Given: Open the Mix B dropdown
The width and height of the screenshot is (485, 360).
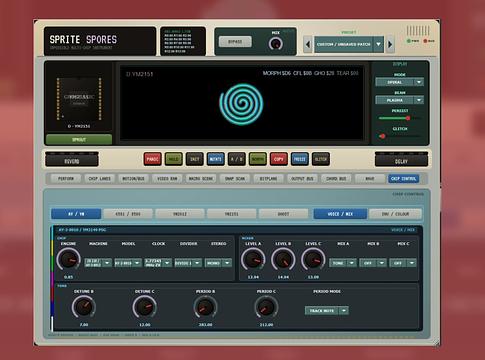Looking at the screenshot, I should (x=373, y=263).
